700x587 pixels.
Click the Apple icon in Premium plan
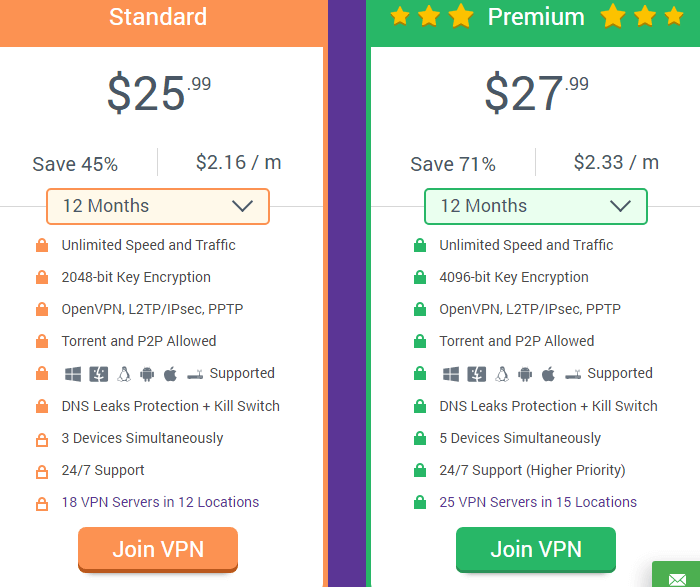tap(548, 374)
